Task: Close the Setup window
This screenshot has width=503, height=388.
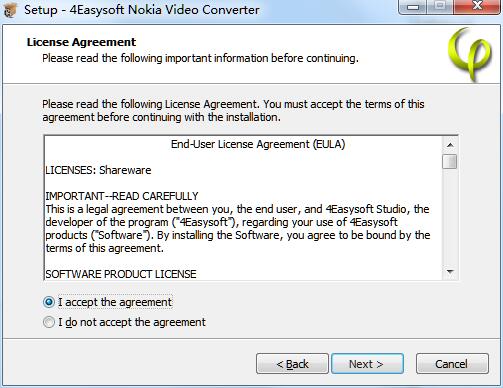Action: (477, 7)
